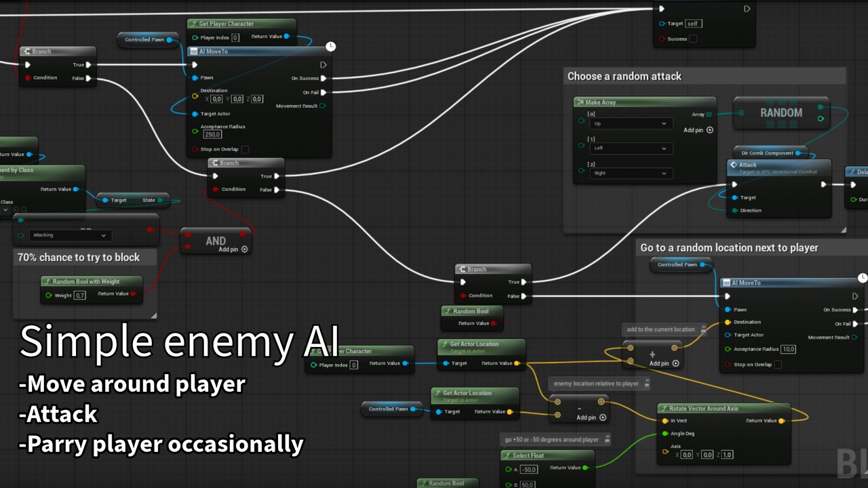This screenshot has height=488, width=868.
Task: Click Condition pin on the Branch wired to AND
Action: pos(215,189)
